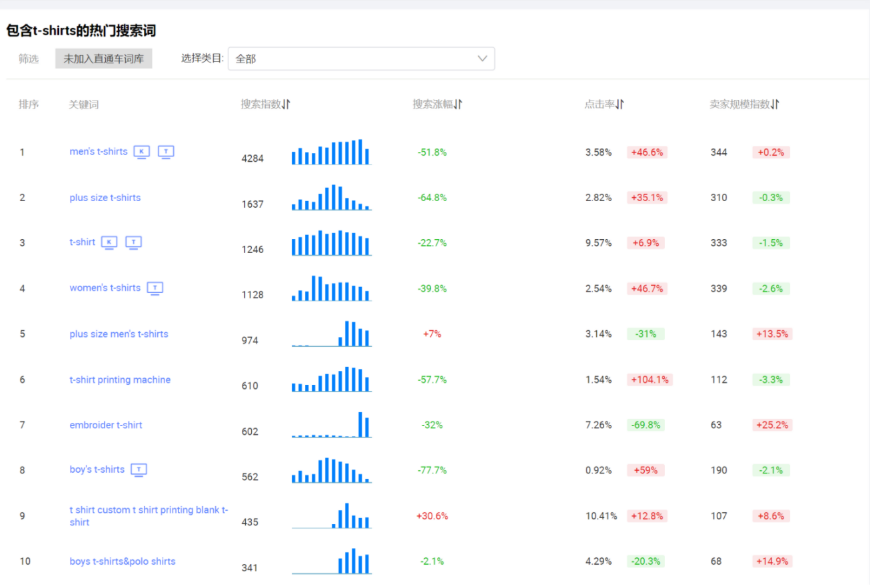Click the +104.1% click-rate badge
870x588 pixels.
pyautogui.click(x=650, y=380)
